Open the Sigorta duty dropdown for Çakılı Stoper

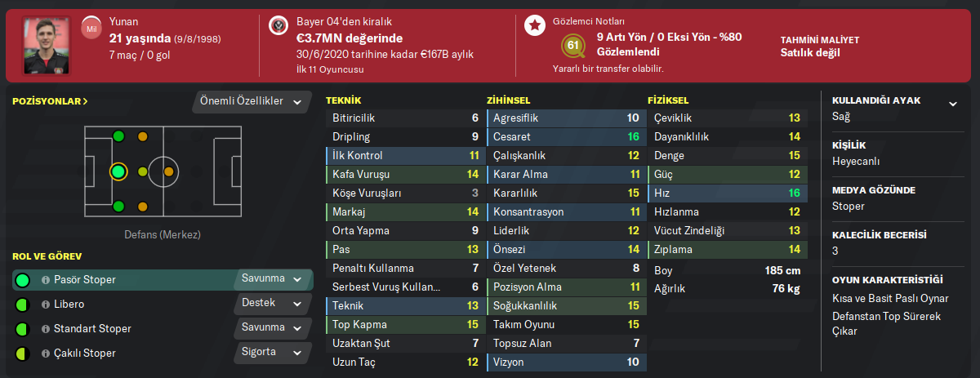(x=274, y=353)
